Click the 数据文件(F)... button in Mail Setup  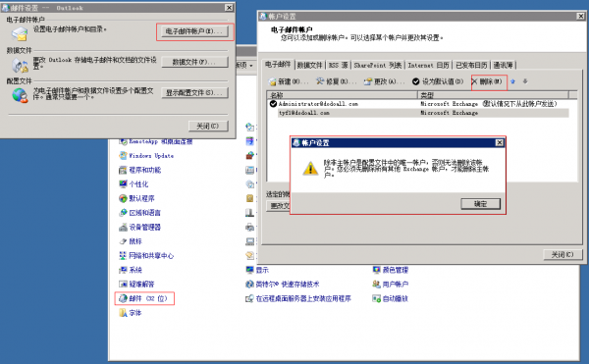click(194, 62)
